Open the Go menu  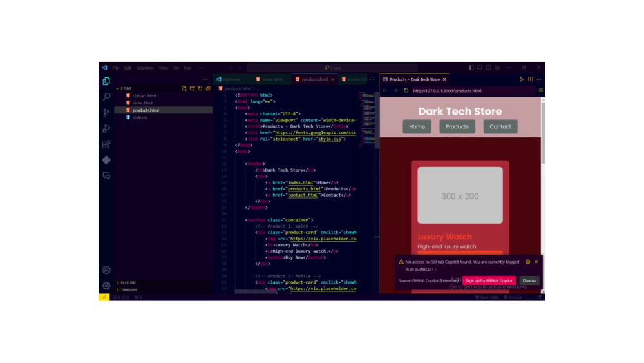point(176,68)
